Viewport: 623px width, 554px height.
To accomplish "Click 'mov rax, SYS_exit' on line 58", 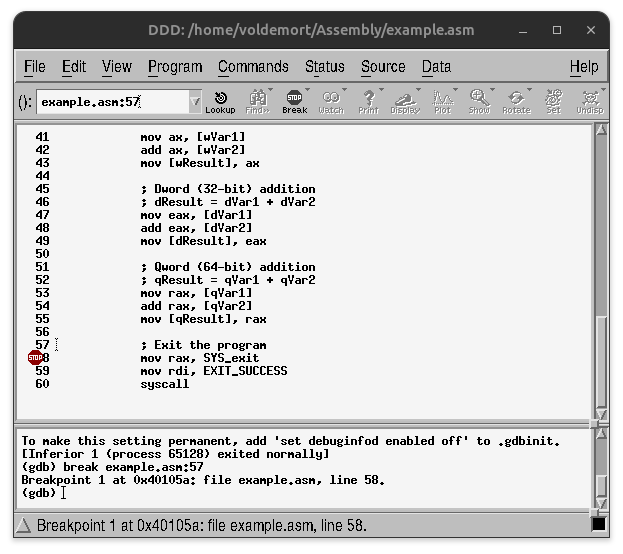I will pos(200,358).
